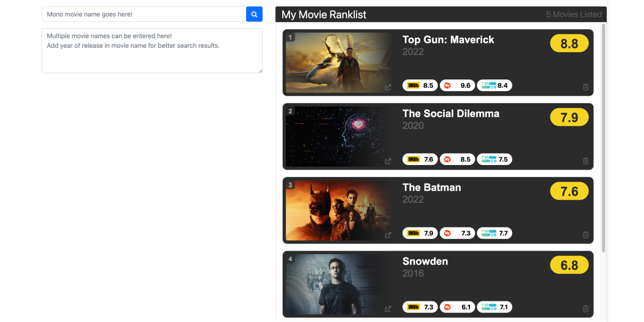Click IMDb 8.5 badge on Top Gun: Maverick

coord(420,86)
